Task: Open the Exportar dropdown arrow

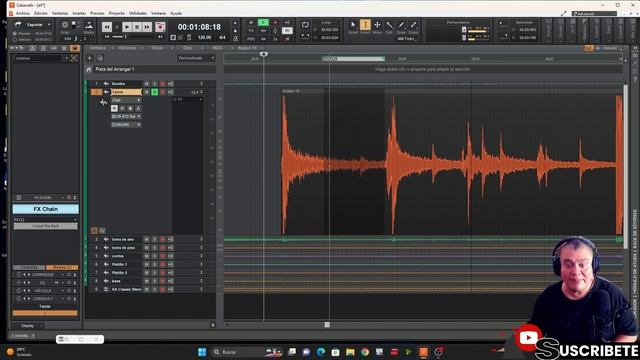Action: [x=49, y=24]
